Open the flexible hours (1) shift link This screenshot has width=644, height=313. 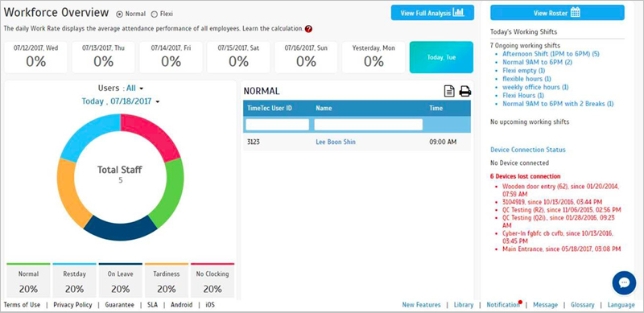coord(526,79)
